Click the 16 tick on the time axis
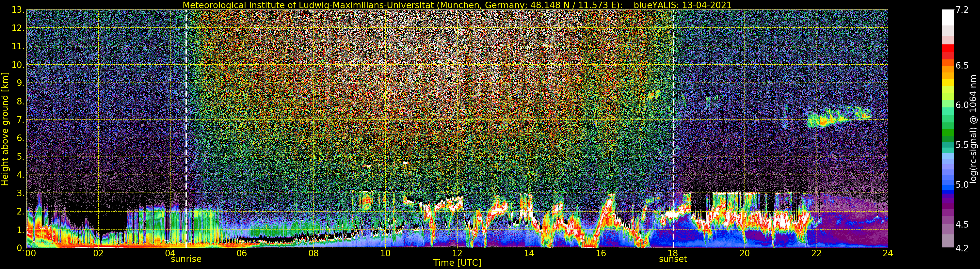Screen dimensions: 980x269 (x=601, y=253)
